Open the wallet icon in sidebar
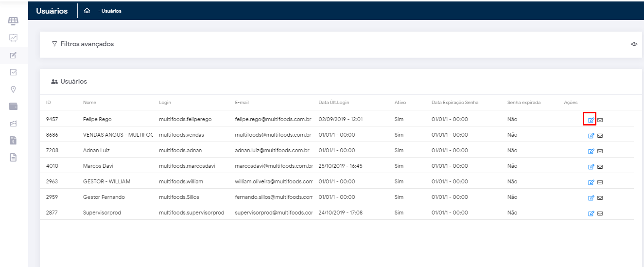The width and height of the screenshot is (644, 267). (x=13, y=106)
